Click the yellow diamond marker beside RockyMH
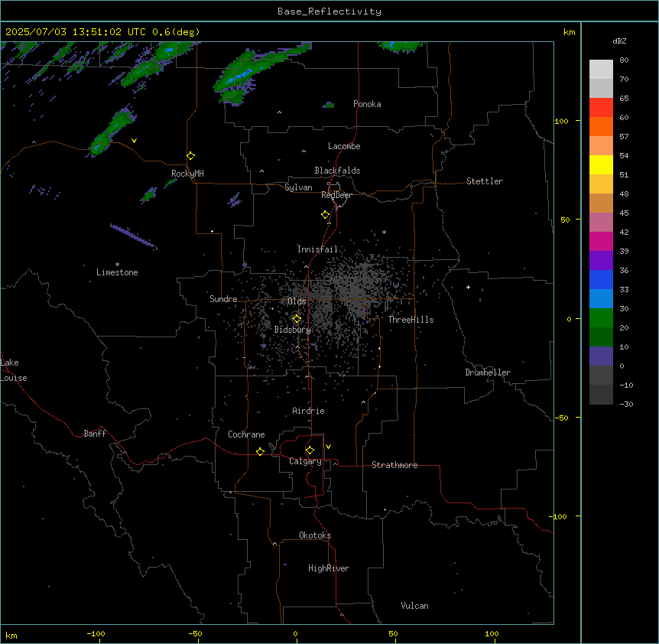The image size is (659, 644). (190, 156)
